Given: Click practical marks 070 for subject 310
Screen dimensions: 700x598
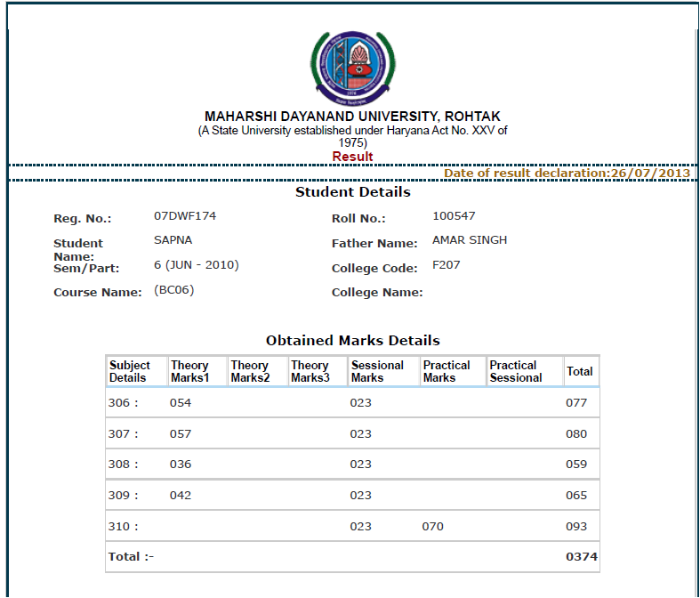Looking at the screenshot, I should pyautogui.click(x=433, y=527).
